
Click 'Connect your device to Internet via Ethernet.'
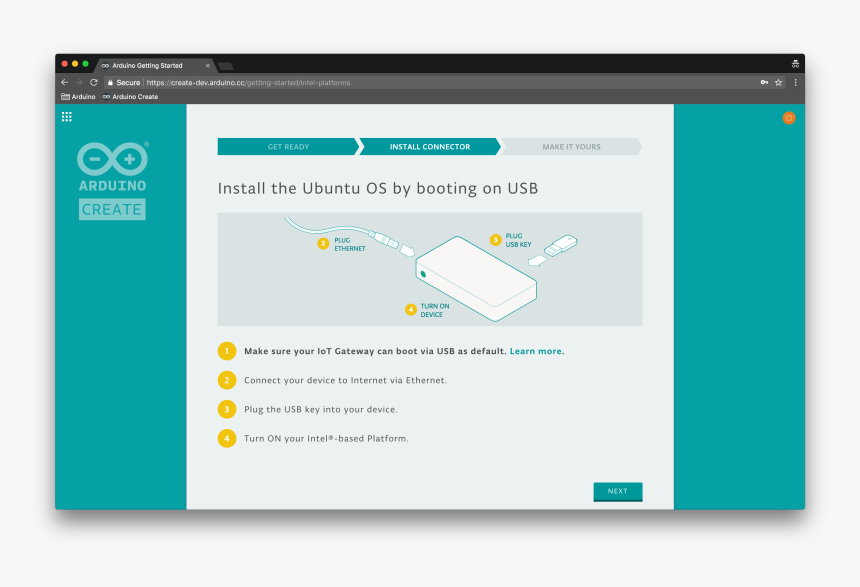click(x=346, y=380)
